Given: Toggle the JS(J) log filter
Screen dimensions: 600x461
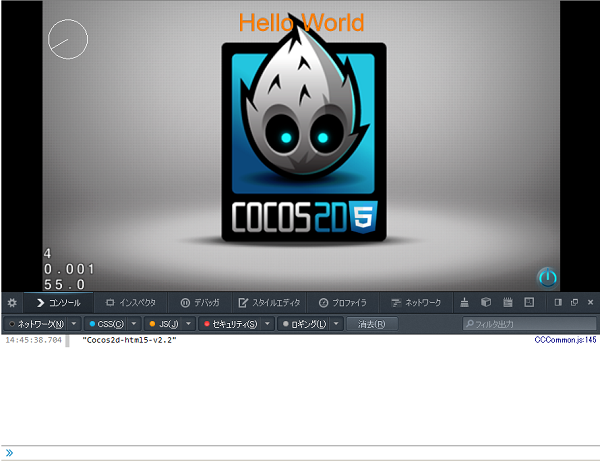Looking at the screenshot, I should click(164, 324).
